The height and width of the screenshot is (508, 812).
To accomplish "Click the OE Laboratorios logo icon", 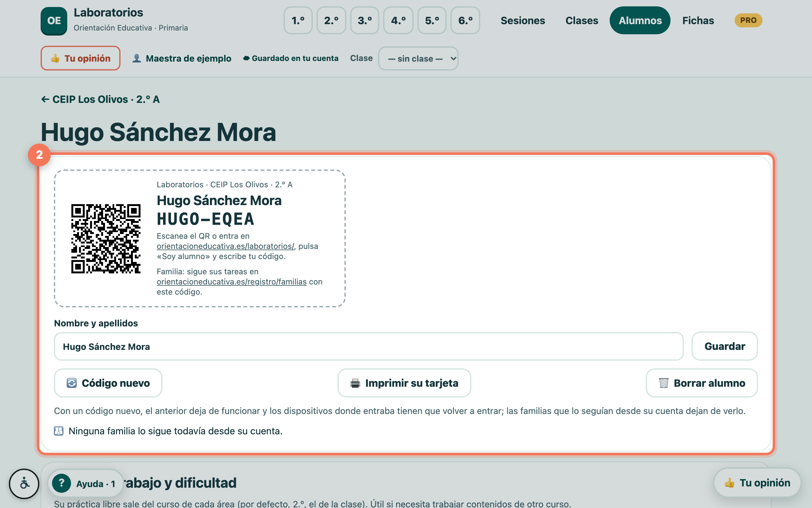I will [54, 21].
